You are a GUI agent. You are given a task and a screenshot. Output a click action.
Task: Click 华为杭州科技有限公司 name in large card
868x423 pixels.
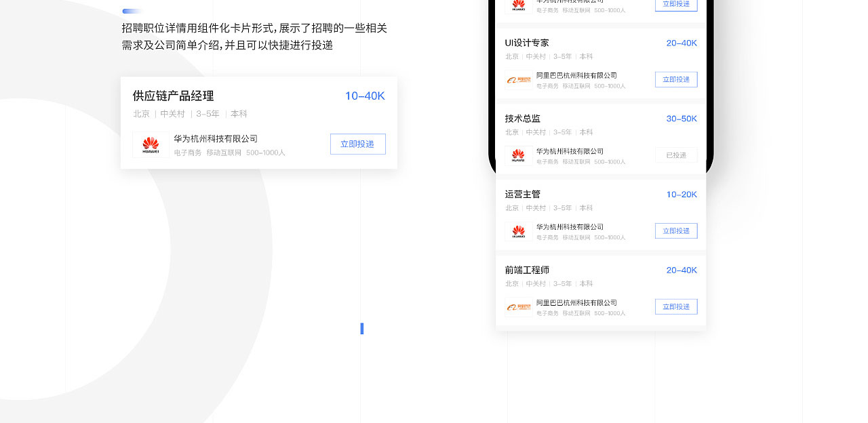(216, 139)
